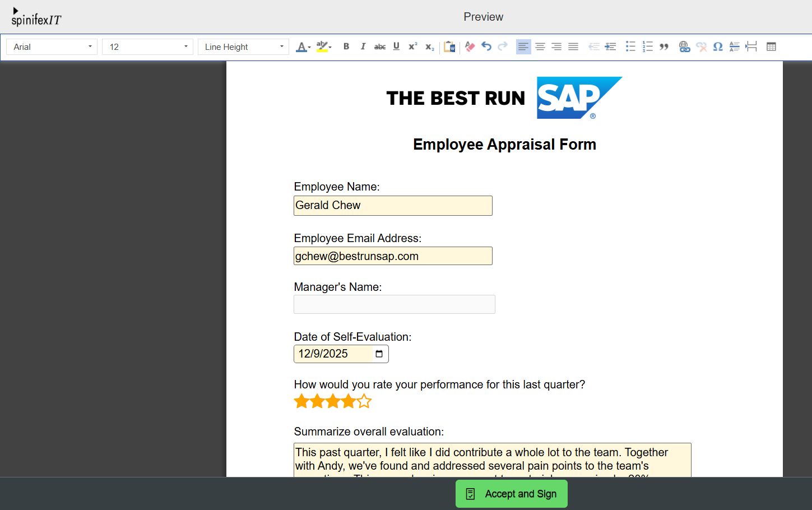This screenshot has height=510, width=812.
Task: Insert a table
Action: pyautogui.click(x=771, y=47)
